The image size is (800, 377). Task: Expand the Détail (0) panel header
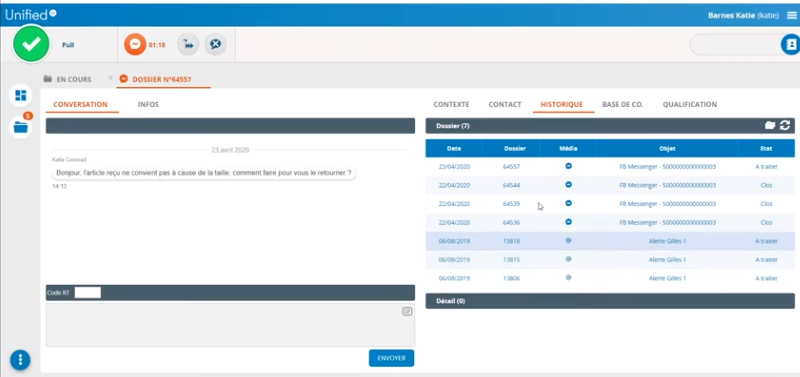[610, 301]
